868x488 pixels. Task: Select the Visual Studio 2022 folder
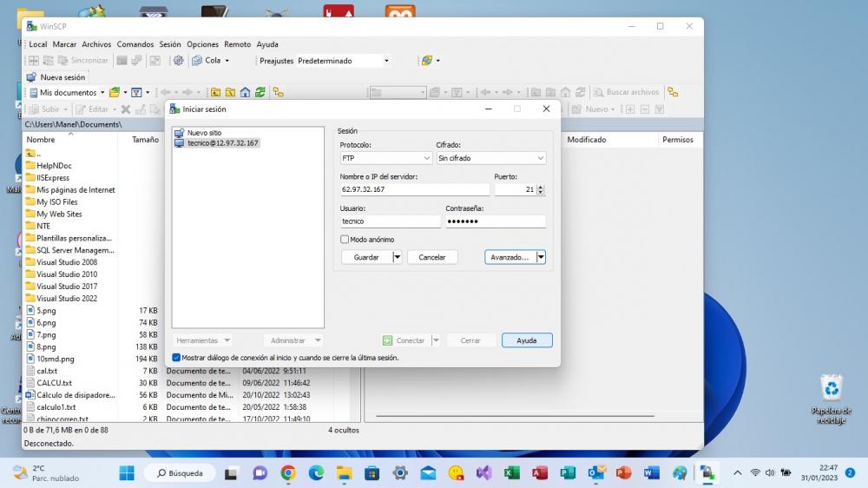pyautogui.click(x=67, y=299)
